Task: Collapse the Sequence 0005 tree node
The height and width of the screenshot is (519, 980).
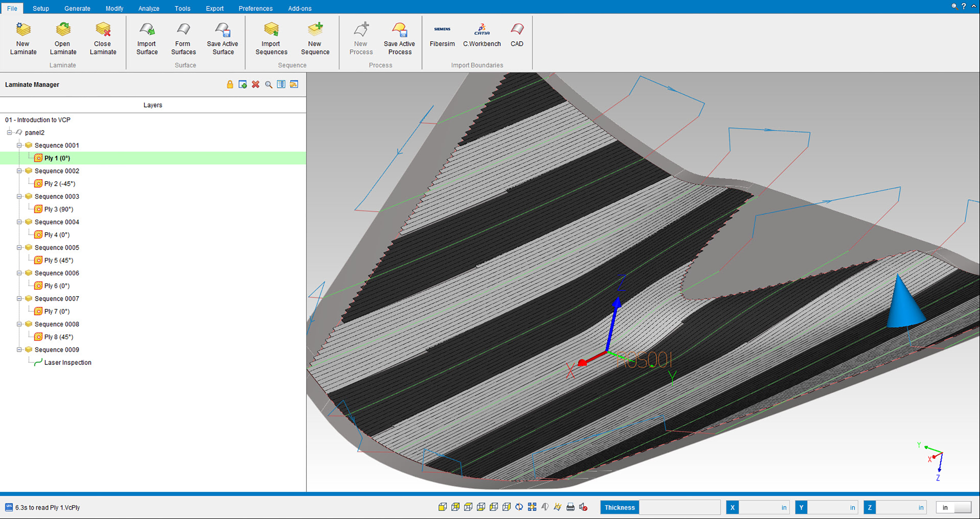Action: 19,247
